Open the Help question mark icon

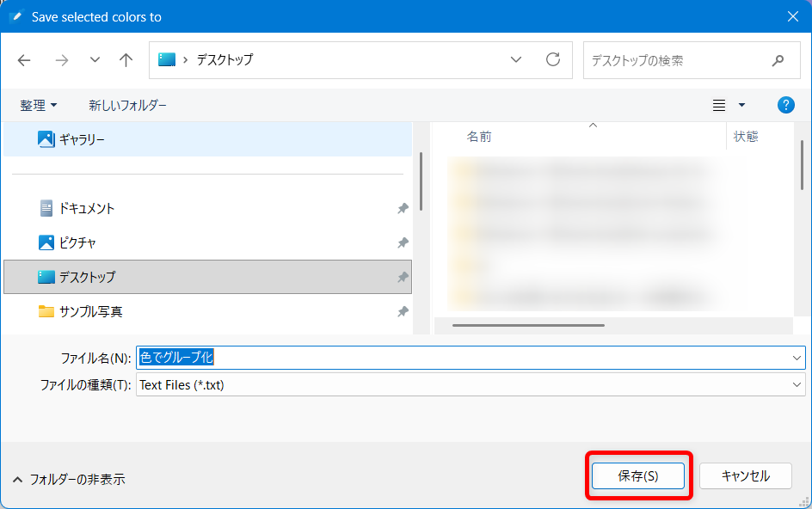pos(785,105)
